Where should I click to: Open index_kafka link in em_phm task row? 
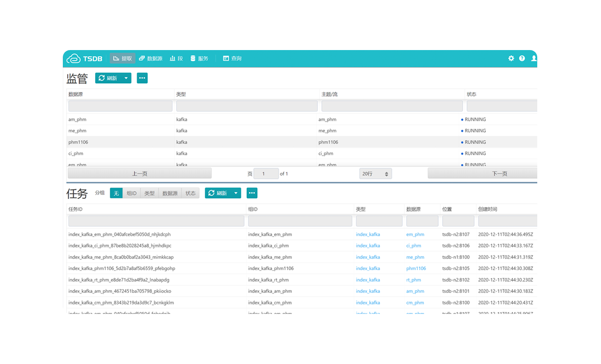tap(368, 234)
